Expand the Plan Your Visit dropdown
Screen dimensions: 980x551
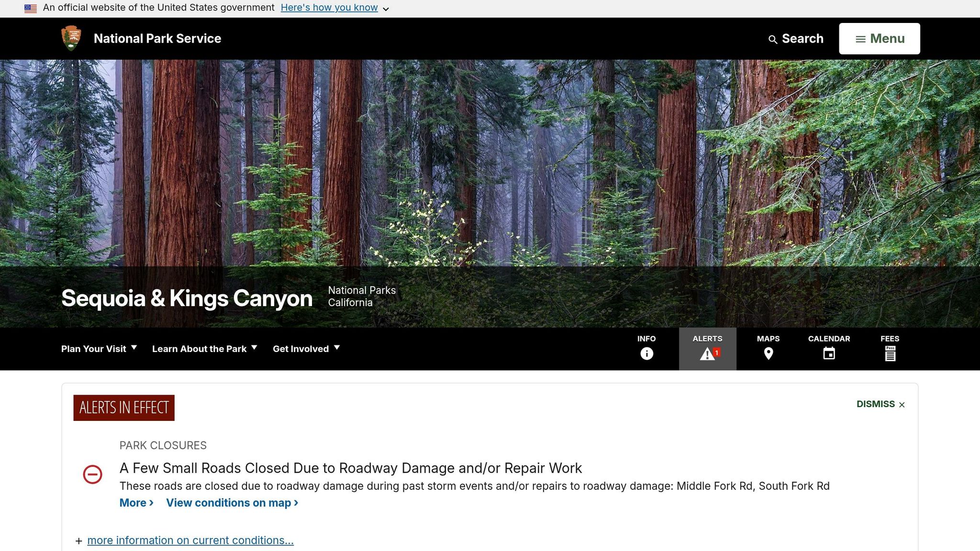point(99,349)
